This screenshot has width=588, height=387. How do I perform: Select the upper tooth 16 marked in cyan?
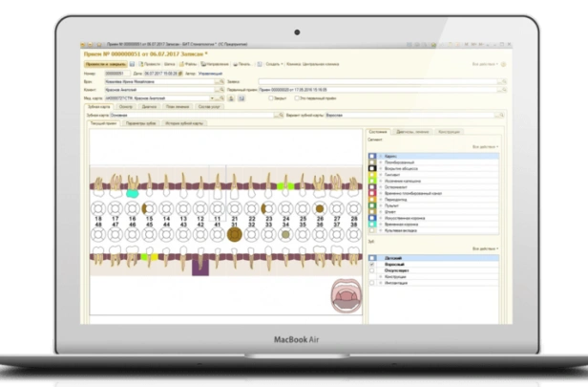[132, 194]
